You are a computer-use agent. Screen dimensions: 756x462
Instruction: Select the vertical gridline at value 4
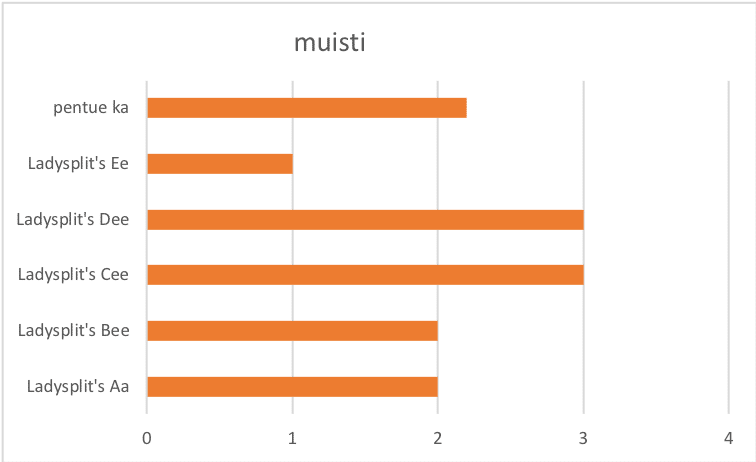[x=728, y=250]
